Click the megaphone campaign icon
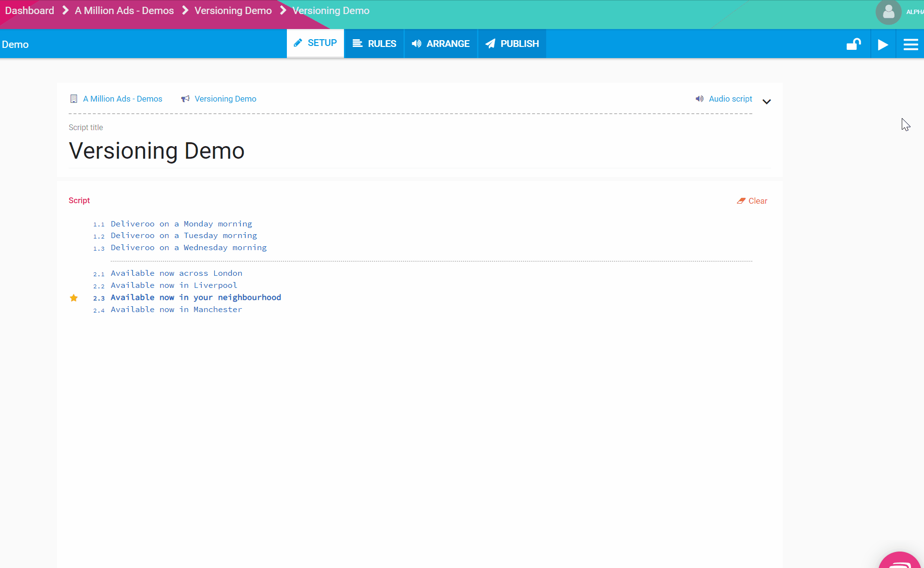This screenshot has width=924, height=568. (185, 99)
